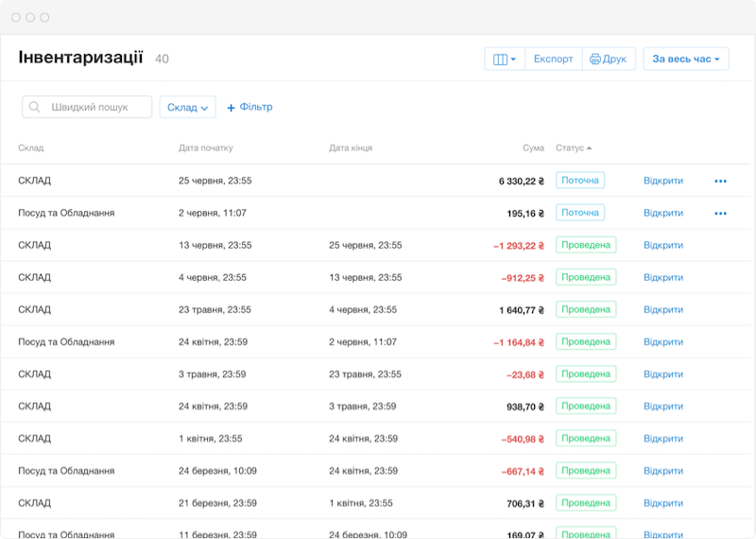Click the 24 березня, 10:09 start date cell
756x539 pixels.
217,471
